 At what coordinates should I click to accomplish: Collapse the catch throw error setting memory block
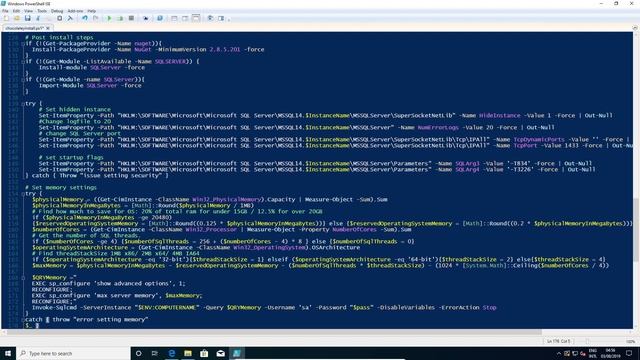tap(23, 320)
